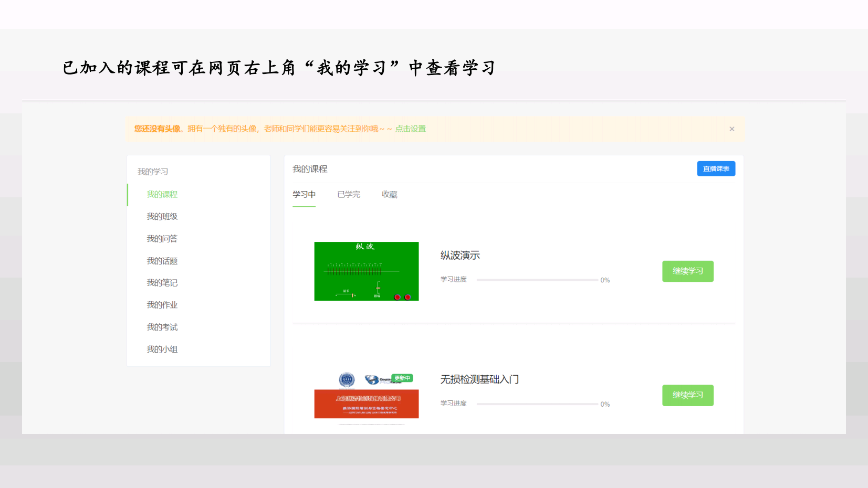Go to 我的问答 in sidebar
868x488 pixels.
pos(162,239)
